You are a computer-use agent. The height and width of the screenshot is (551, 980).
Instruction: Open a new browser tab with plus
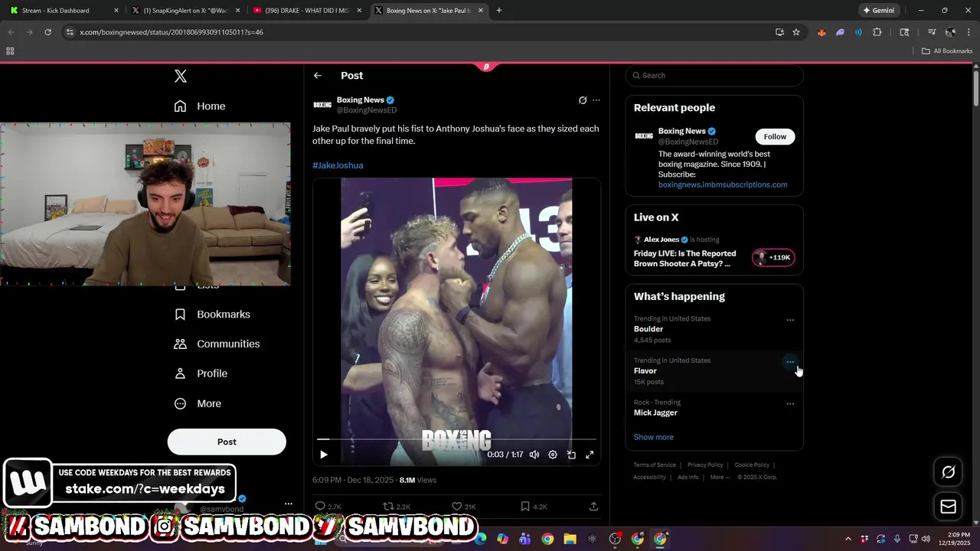[499, 11]
